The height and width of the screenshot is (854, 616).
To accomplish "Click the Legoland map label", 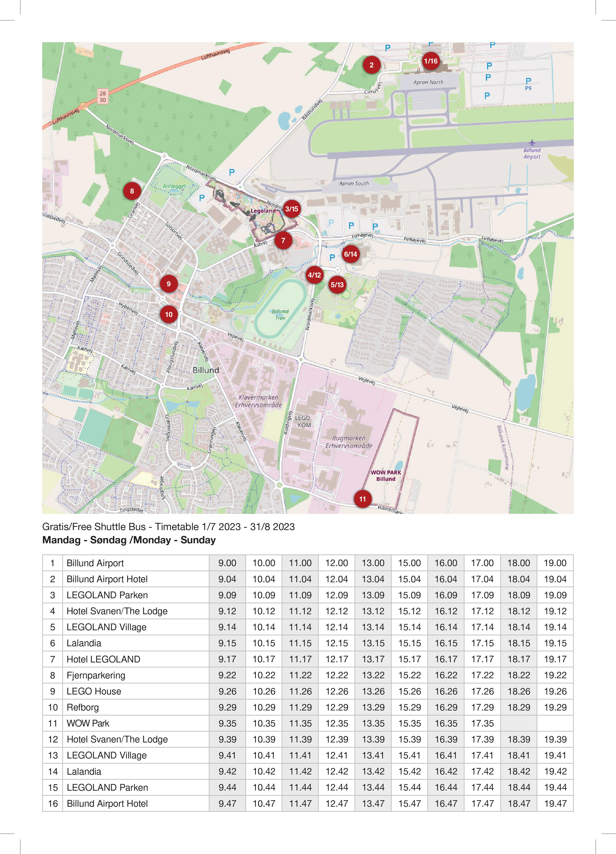I will coord(263,211).
